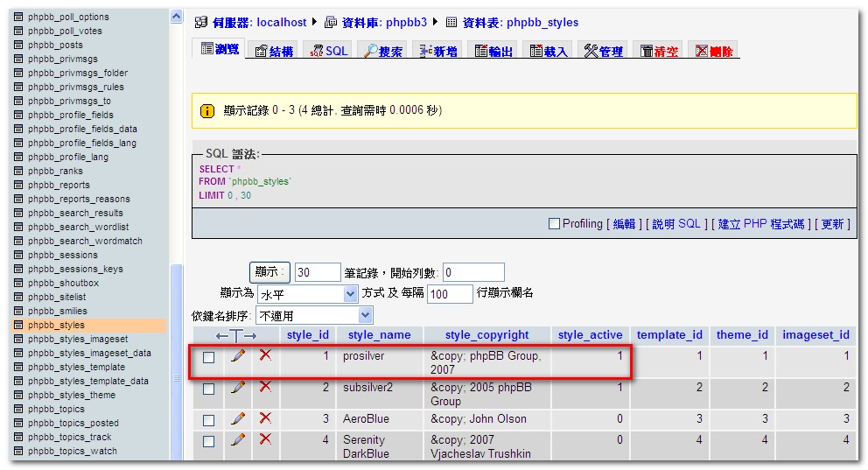
Task: Open phpbb_profile_fields_data table in sidebar
Action: point(82,129)
